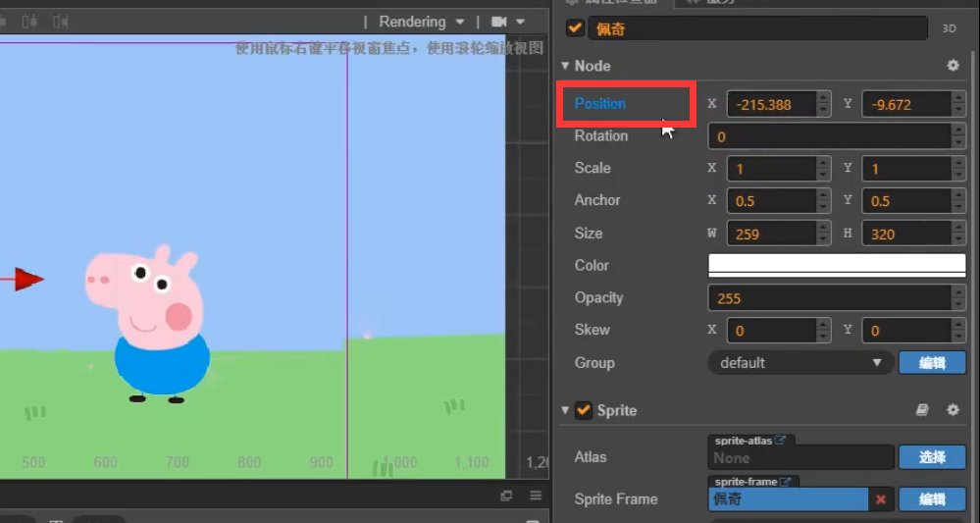Open the sprite-frame external link icon
980x523 pixels.
coord(785,482)
